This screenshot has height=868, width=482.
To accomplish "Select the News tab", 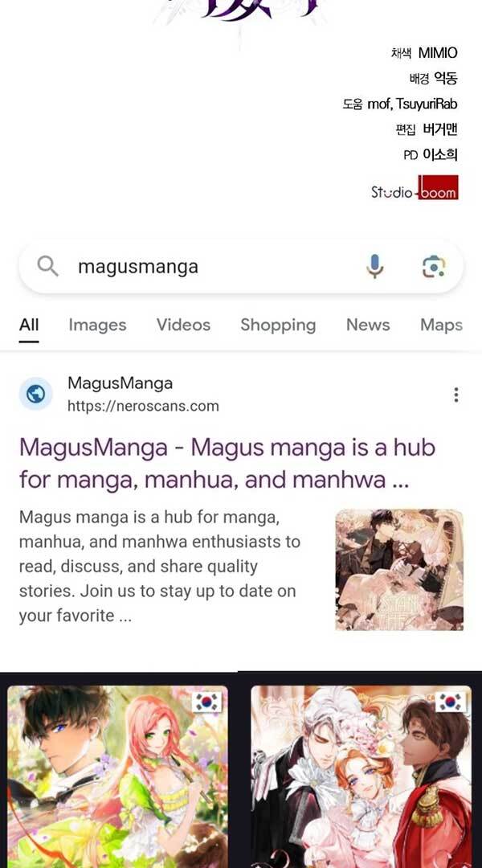I will coord(368,325).
